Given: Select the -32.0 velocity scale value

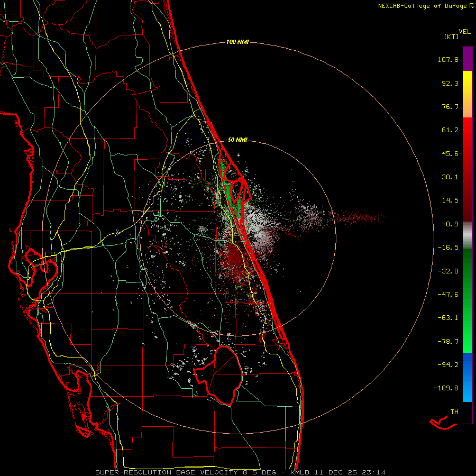Looking at the screenshot, I should [x=448, y=271].
